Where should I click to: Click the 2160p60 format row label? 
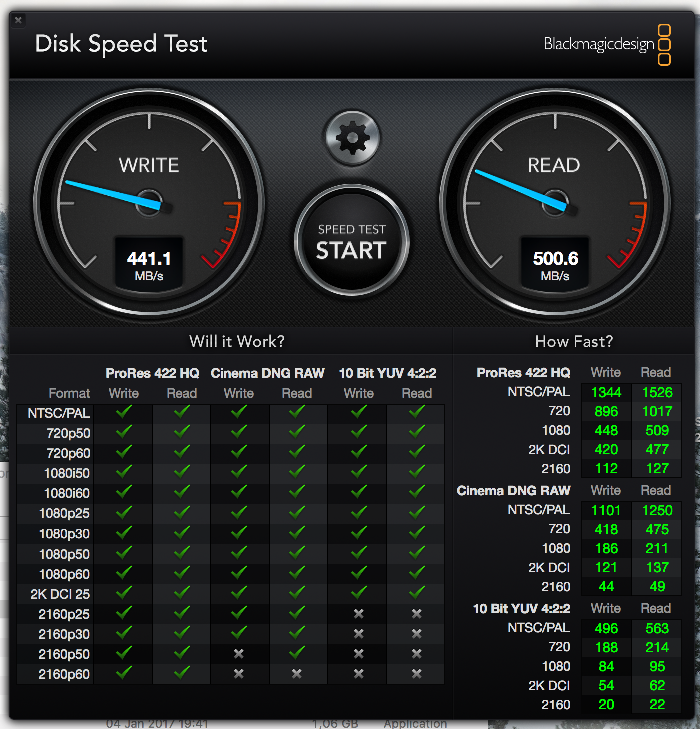[x=64, y=674]
